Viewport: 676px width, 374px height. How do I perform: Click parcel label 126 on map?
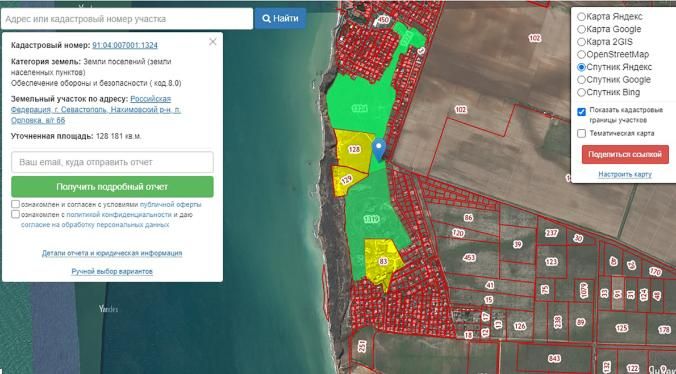[520, 326]
